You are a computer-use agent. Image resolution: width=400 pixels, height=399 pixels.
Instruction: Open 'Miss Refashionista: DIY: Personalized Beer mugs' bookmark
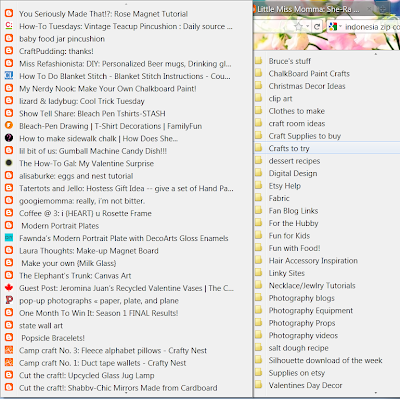125,64
